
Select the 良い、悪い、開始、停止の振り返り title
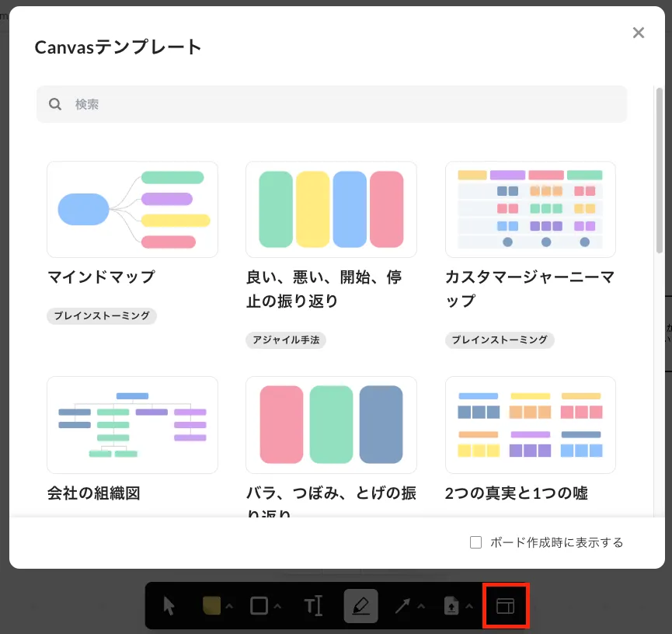click(x=324, y=289)
